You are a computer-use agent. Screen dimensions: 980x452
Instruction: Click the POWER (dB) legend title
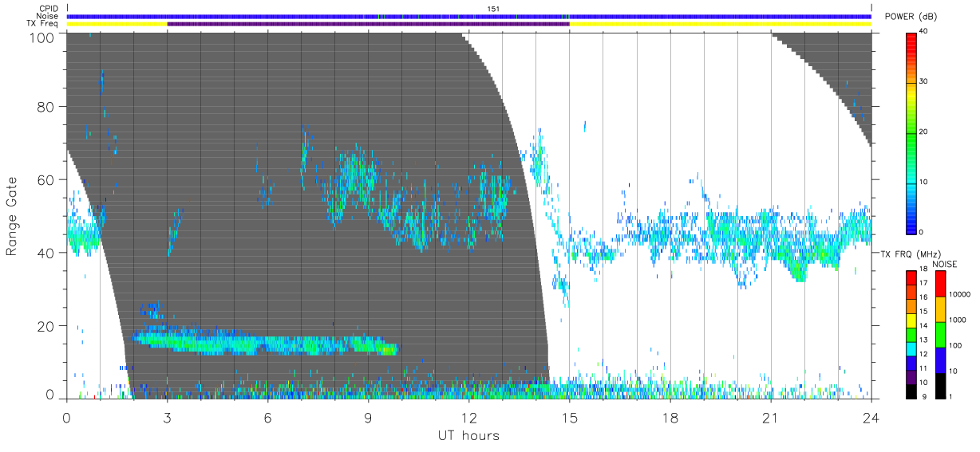(x=911, y=17)
